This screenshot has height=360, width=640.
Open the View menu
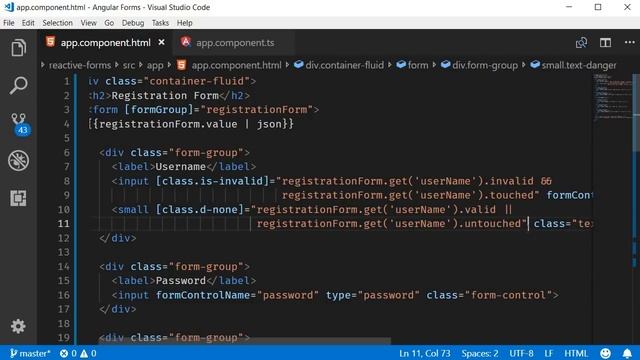(x=89, y=23)
